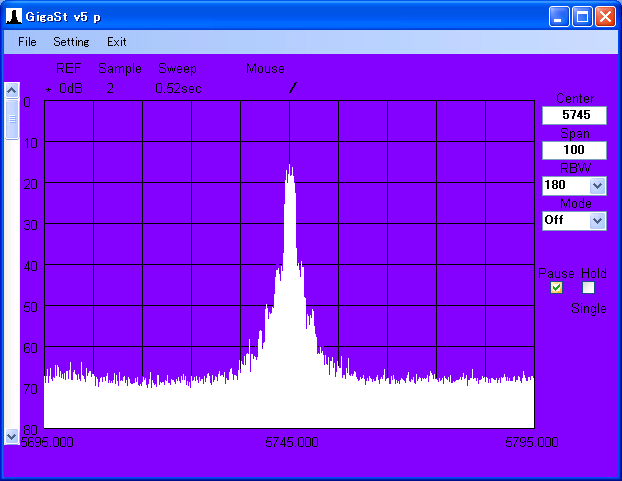Click the spectrum peak at center frequency

tap(290, 166)
